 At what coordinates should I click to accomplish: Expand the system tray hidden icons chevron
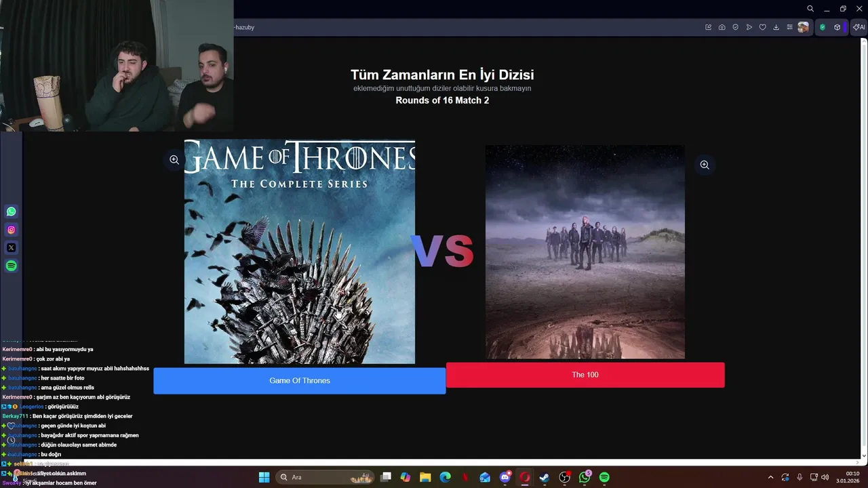click(x=770, y=477)
